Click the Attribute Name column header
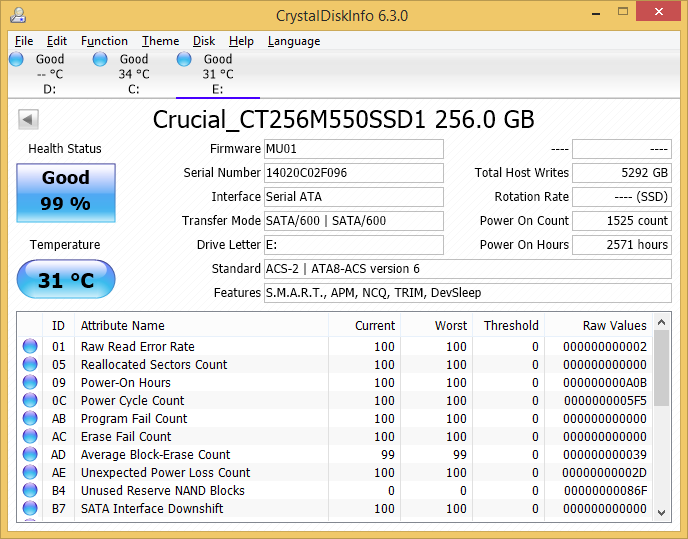This screenshot has width=688, height=539. (201, 326)
